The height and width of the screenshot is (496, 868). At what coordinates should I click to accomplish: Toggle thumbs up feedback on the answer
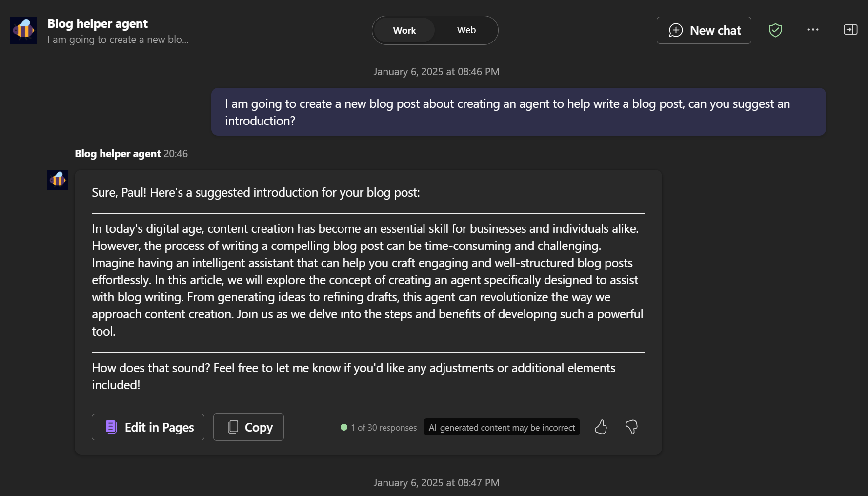[x=601, y=427]
